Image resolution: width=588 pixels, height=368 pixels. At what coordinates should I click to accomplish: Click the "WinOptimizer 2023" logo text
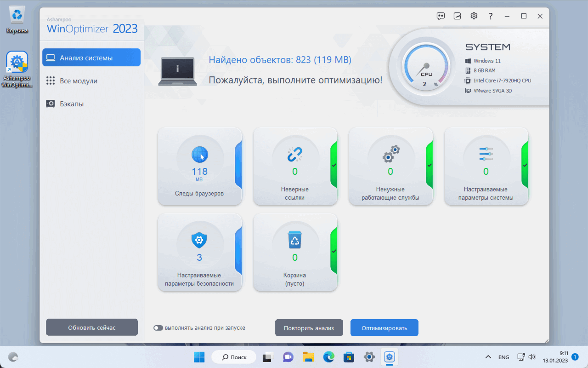(92, 29)
